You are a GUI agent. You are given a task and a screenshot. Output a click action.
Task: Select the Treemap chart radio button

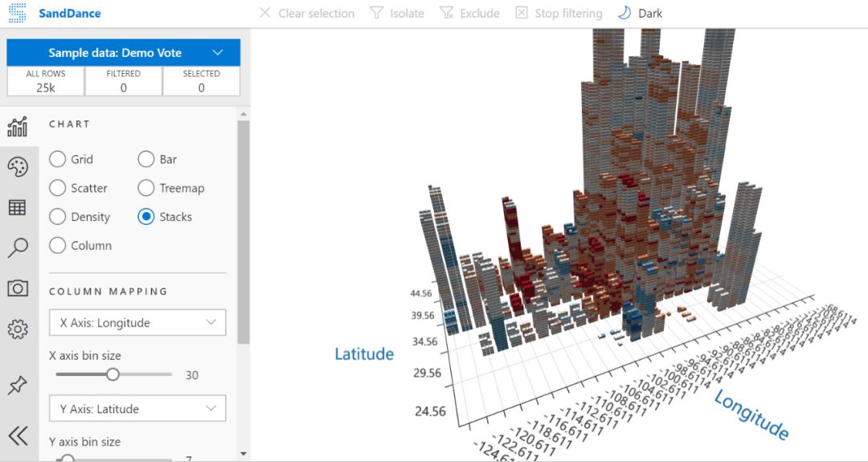(x=146, y=188)
